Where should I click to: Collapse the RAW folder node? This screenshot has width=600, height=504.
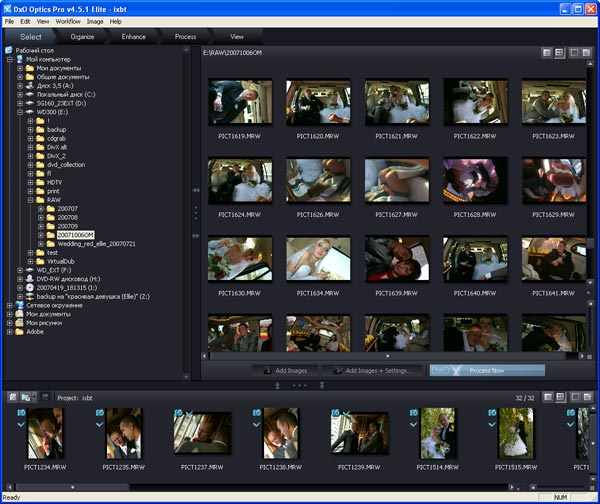click(30, 200)
